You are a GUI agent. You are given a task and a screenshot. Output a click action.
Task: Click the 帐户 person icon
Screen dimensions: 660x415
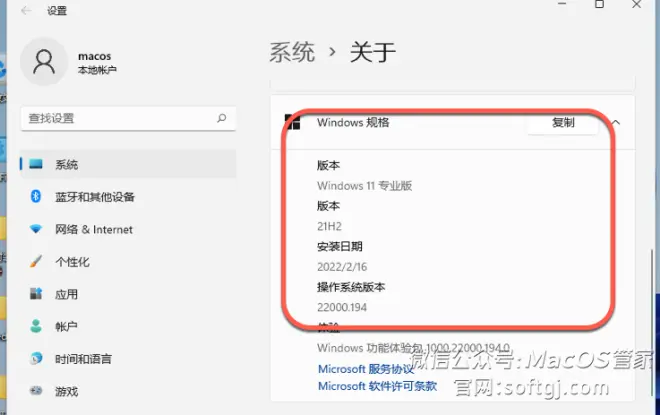(36, 326)
